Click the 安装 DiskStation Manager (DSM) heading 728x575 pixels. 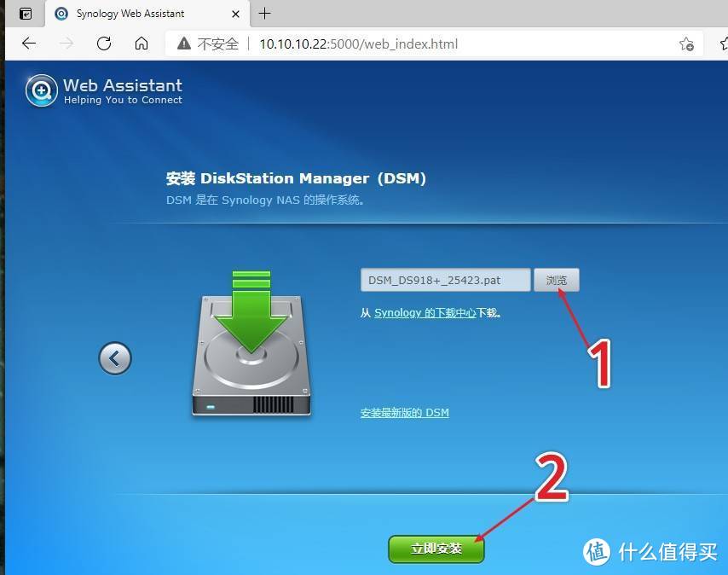pyautogui.click(x=296, y=178)
